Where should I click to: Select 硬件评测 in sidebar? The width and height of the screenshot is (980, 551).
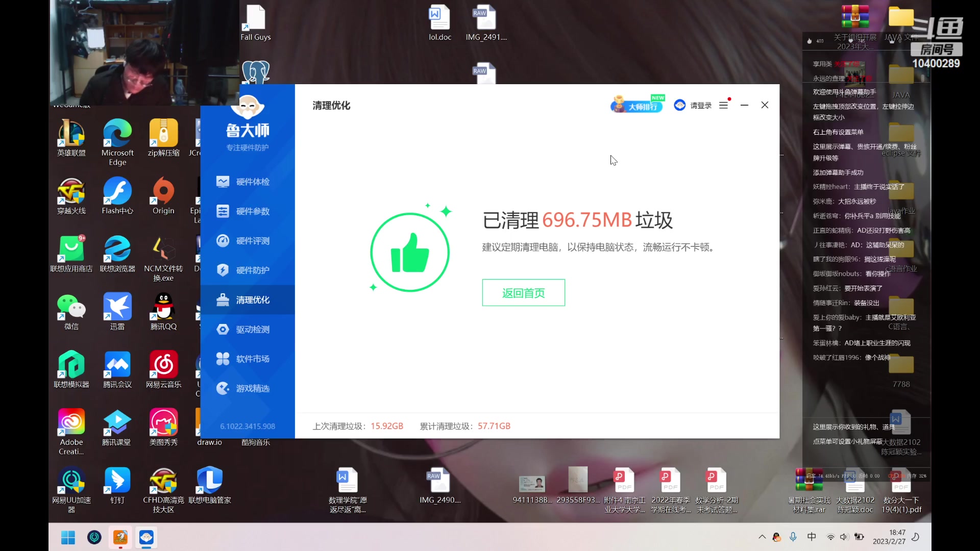248,241
